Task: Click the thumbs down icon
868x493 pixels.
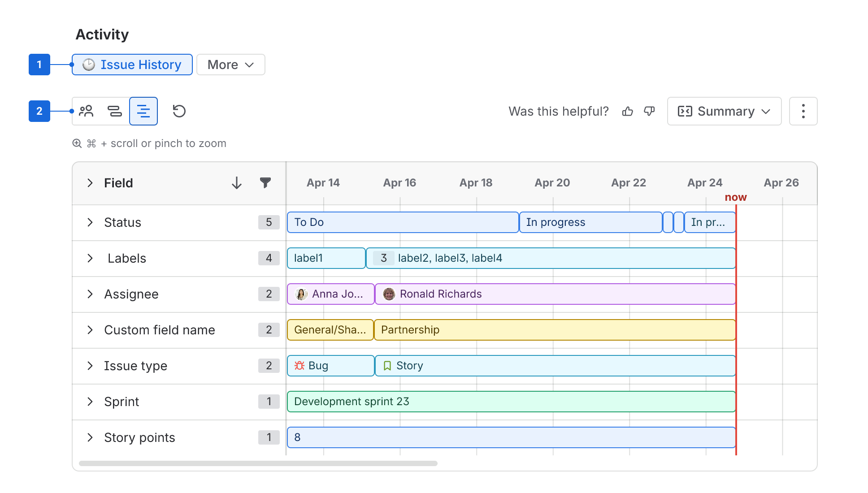Action: (649, 111)
